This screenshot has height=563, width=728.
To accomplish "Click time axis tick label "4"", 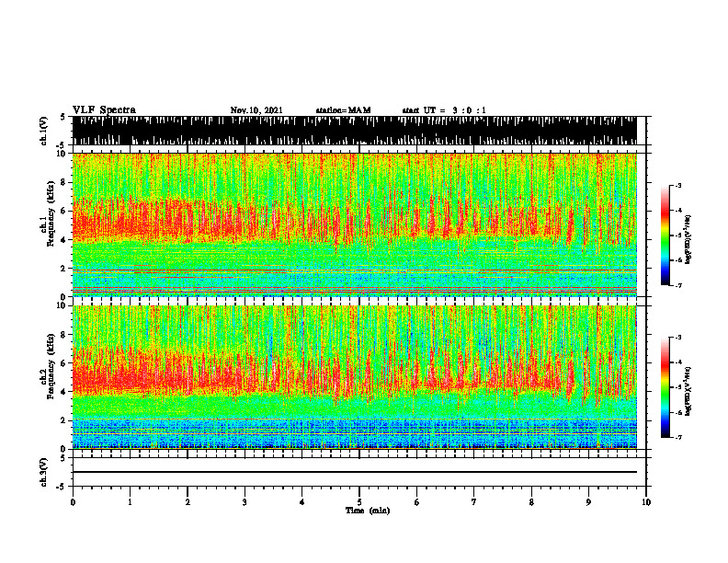I will (302, 502).
